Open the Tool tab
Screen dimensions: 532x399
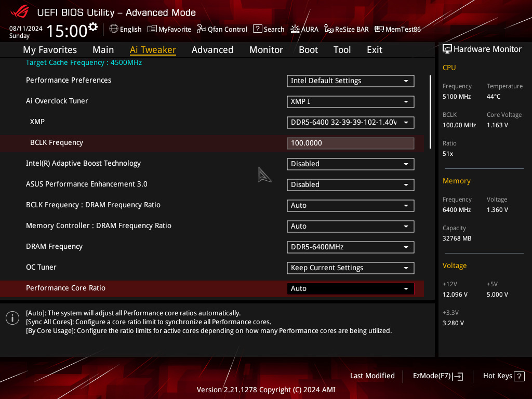(342, 49)
